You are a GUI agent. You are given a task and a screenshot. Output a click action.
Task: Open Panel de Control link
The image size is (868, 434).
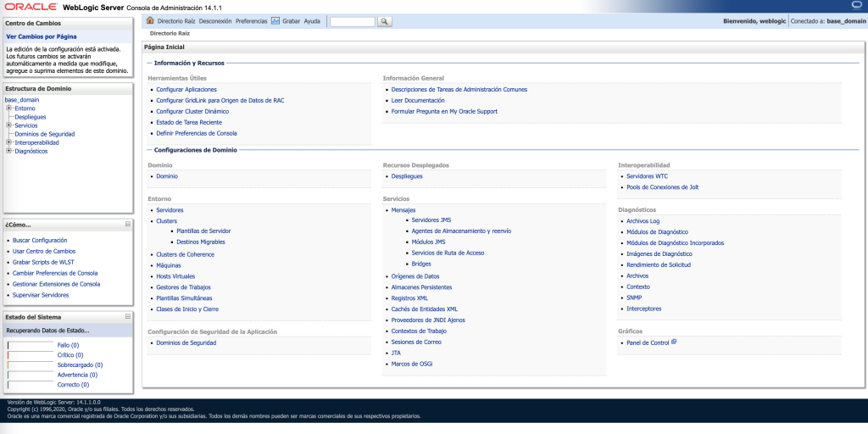point(648,342)
